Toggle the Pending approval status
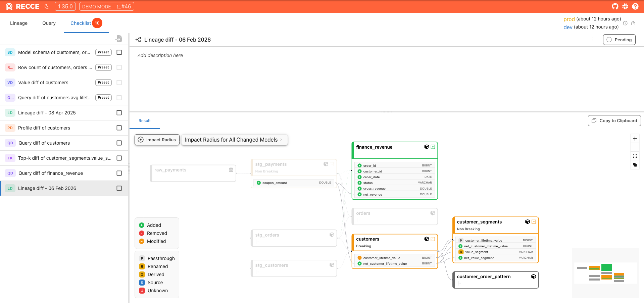The width and height of the screenshot is (644, 303). click(x=619, y=40)
